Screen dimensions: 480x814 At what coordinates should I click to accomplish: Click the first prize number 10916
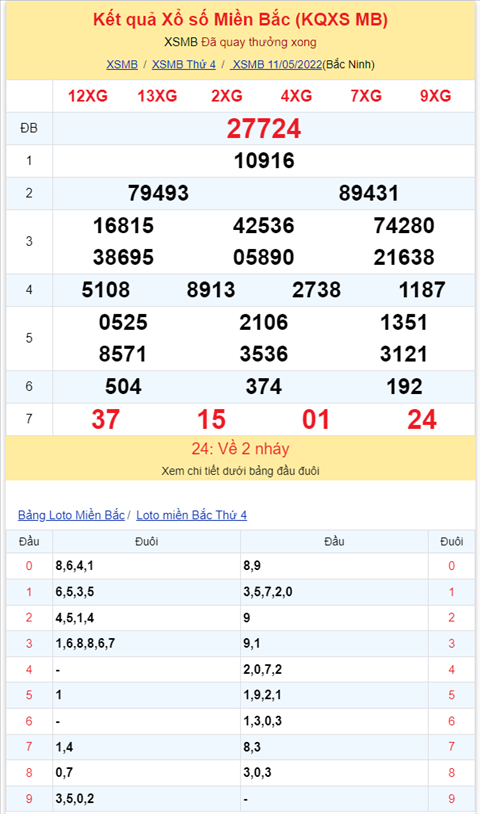pyautogui.click(x=264, y=161)
